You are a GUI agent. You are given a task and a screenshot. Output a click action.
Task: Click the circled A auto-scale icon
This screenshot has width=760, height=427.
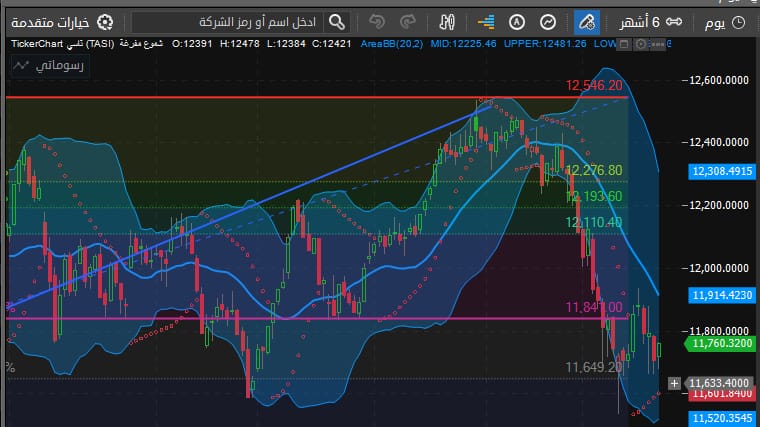[x=516, y=21]
